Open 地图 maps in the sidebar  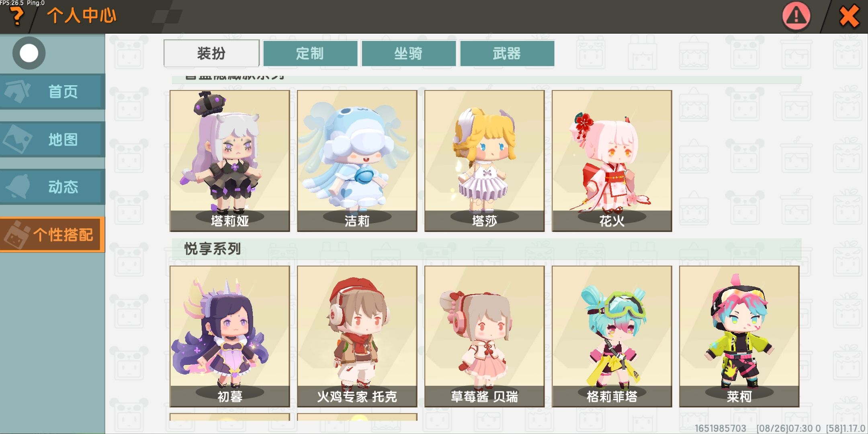click(52, 139)
